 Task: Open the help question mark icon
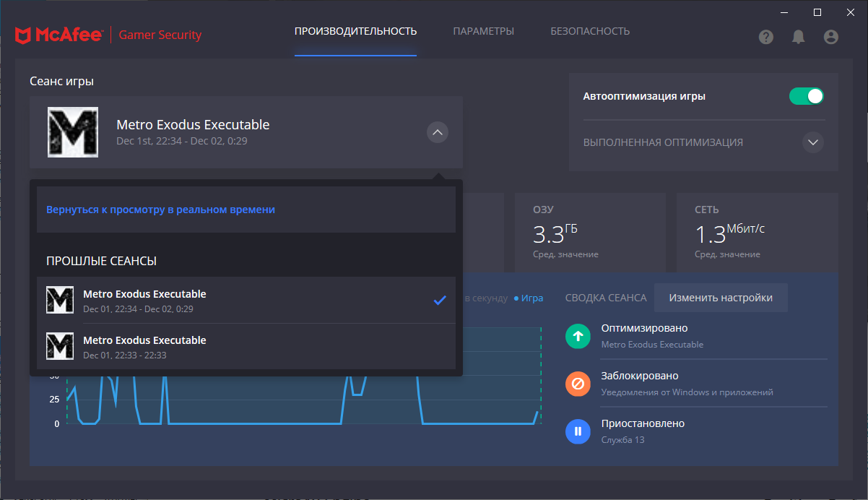tap(766, 37)
